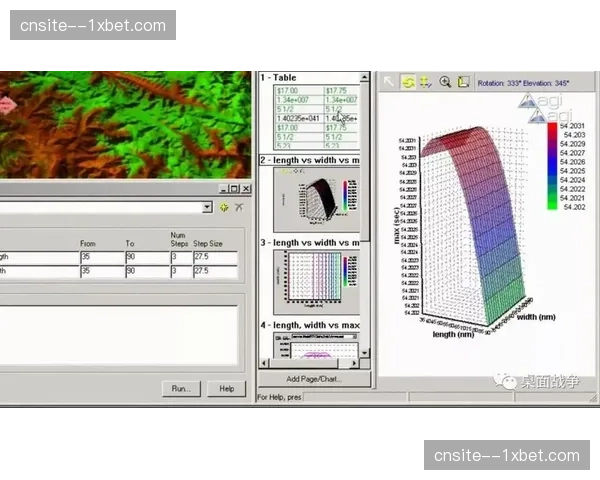The image size is (600, 480).
Task: Click the first row 'From' field
Action: pos(102,257)
